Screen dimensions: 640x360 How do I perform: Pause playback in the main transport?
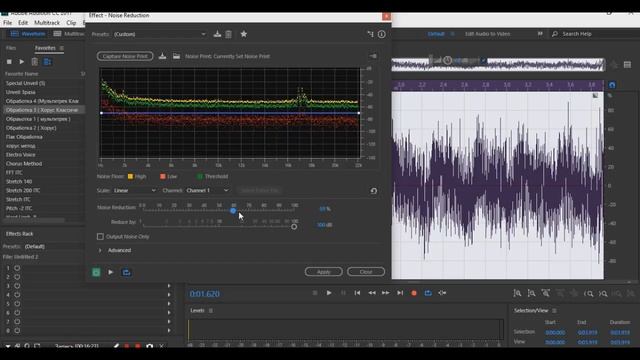pos(343,293)
